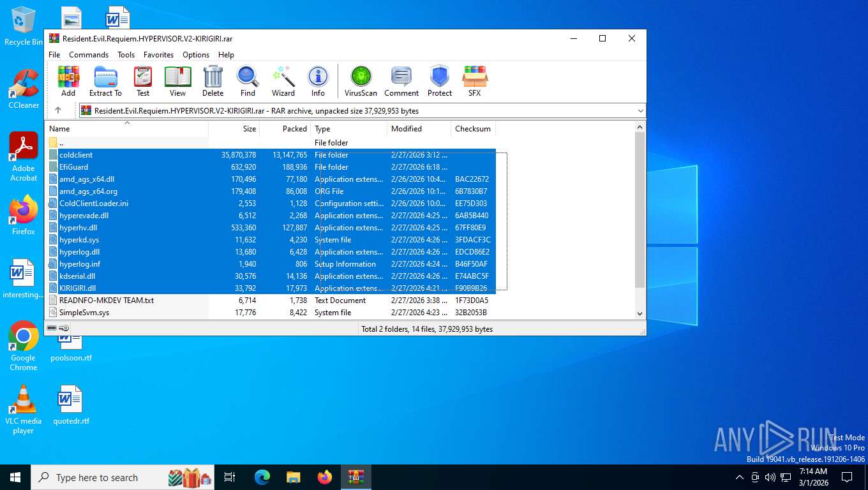The width and height of the screenshot is (868, 490).
Task: Start VirusScan on archive
Action: pos(361,81)
